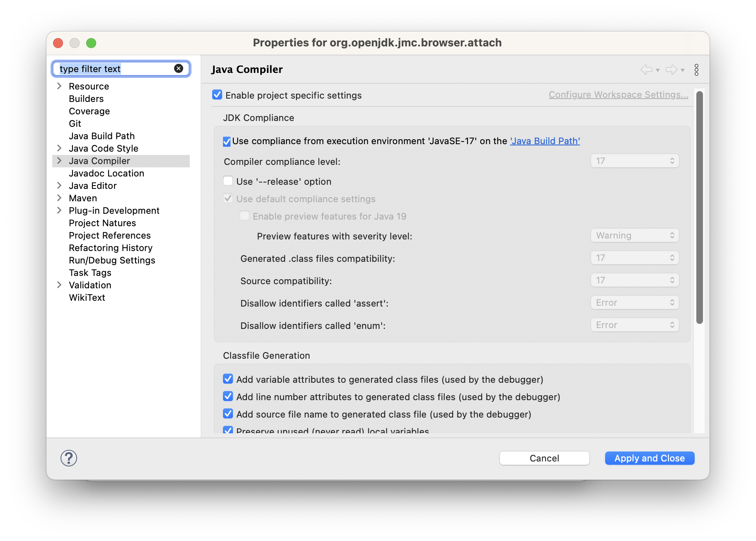756x541 pixels.
Task: Open the three-dot view menu
Action: (696, 70)
